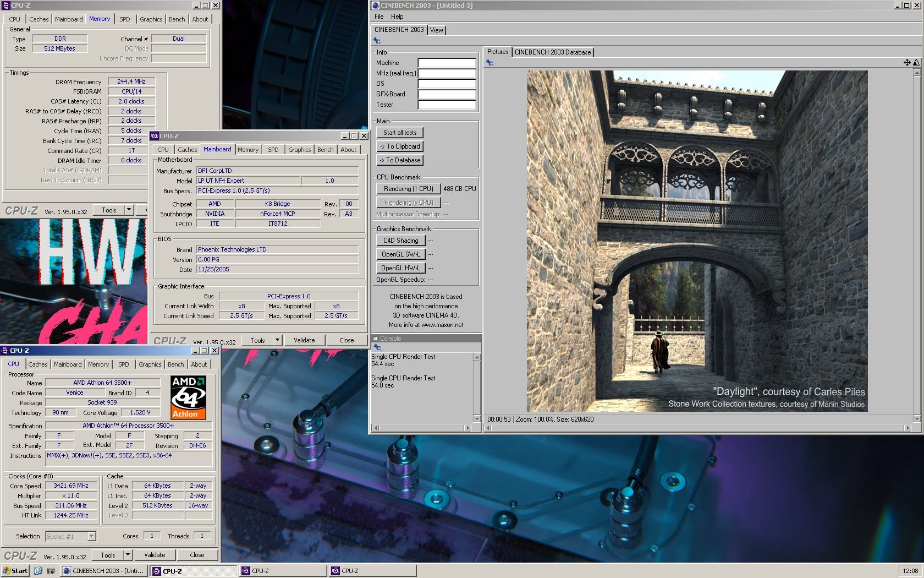Run the OpenGL SW-L benchmark
Screen dimensions: 924x578
click(x=400, y=254)
